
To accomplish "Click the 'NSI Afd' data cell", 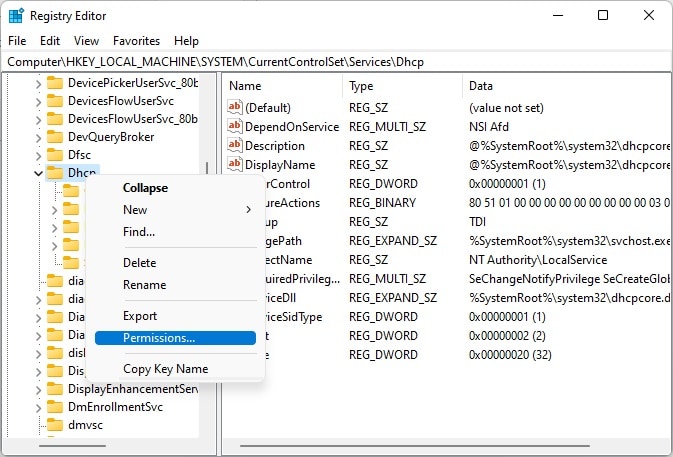I will tap(489, 127).
